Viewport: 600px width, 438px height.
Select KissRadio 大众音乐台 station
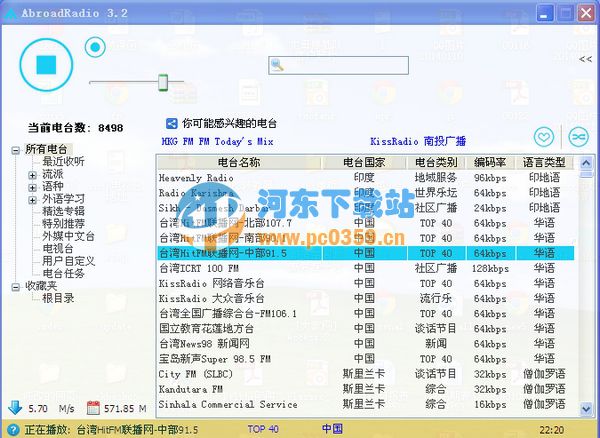click(x=365, y=299)
